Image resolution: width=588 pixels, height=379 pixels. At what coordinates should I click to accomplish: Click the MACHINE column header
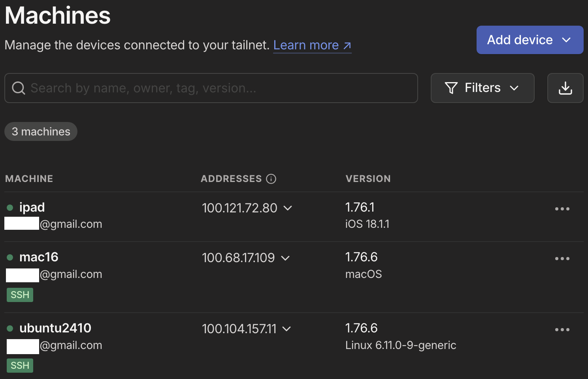(29, 179)
